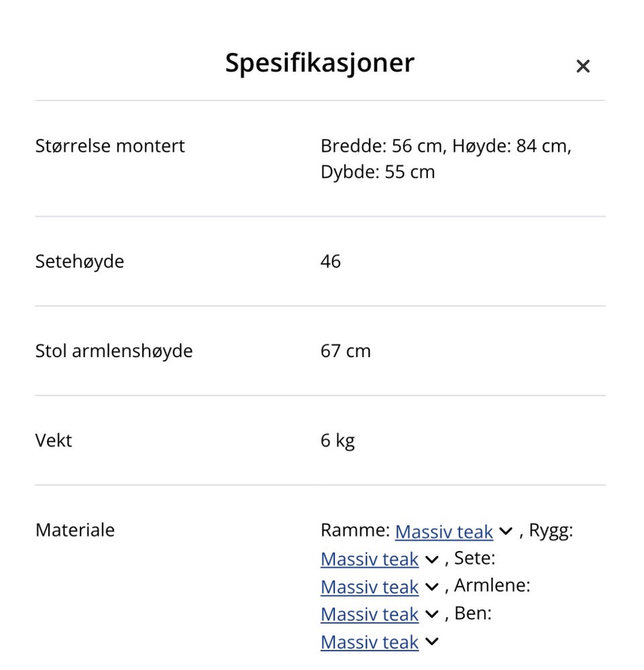Click the Vekt row label

54,440
